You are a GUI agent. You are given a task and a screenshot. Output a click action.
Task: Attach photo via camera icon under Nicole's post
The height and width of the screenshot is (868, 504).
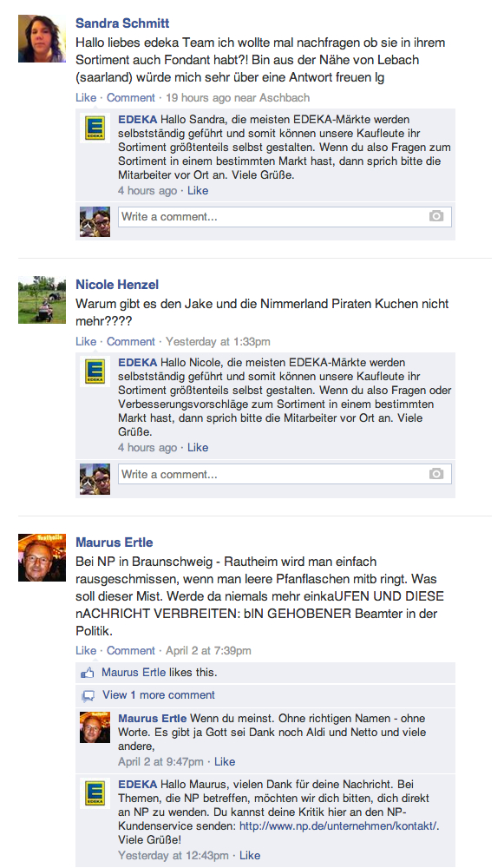(x=436, y=474)
